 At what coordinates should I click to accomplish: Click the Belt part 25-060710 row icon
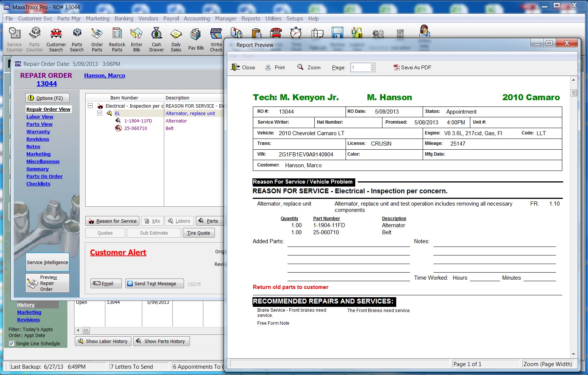(118, 128)
